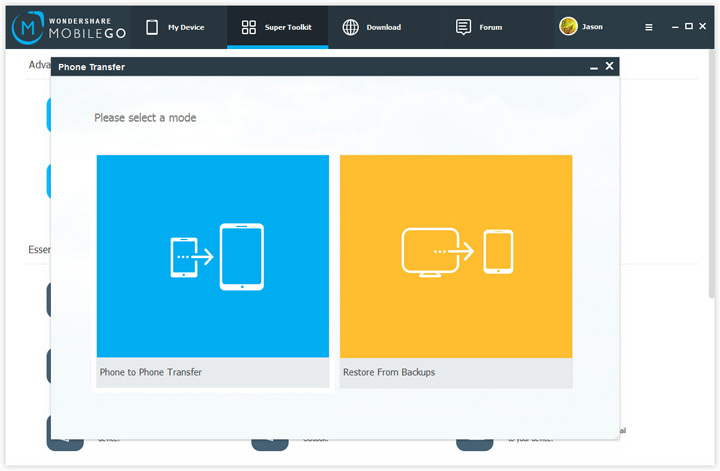The width and height of the screenshot is (720, 471).
Task: Minimize the MobileGo main window
Action: (x=675, y=27)
